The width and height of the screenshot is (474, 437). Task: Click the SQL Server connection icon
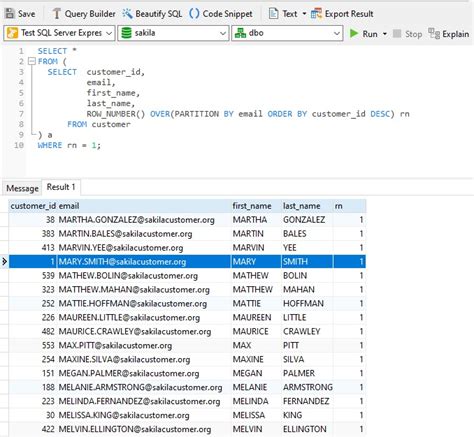point(12,33)
